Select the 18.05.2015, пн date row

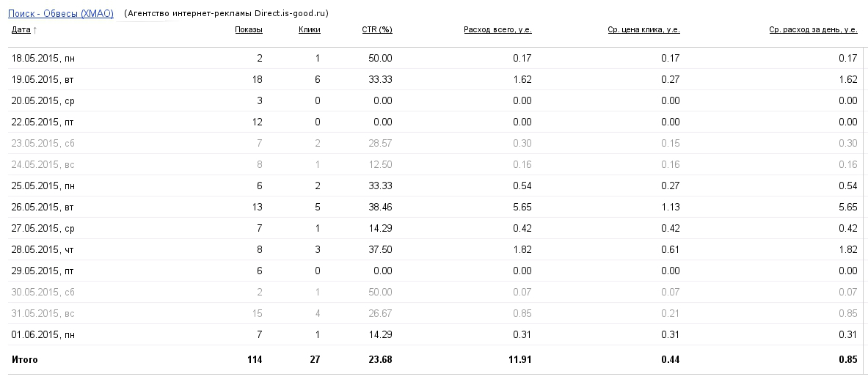43,58
